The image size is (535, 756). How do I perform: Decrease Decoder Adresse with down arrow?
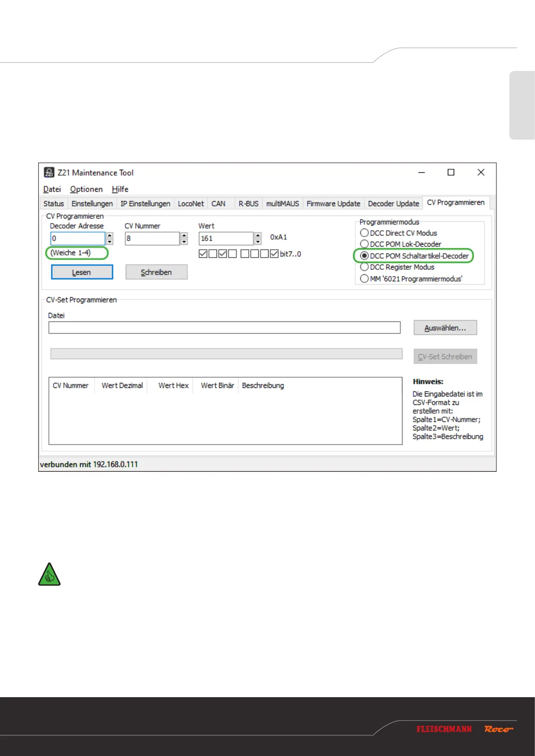(x=110, y=242)
